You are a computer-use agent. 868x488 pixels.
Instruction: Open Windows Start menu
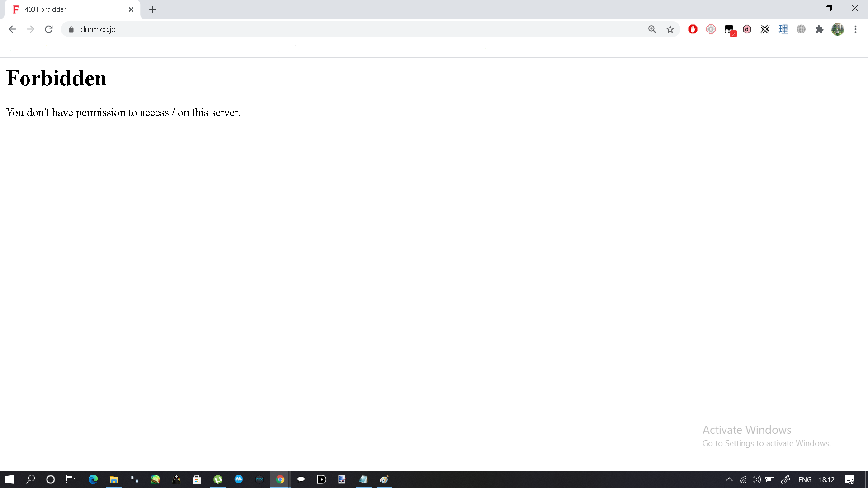pyautogui.click(x=10, y=479)
